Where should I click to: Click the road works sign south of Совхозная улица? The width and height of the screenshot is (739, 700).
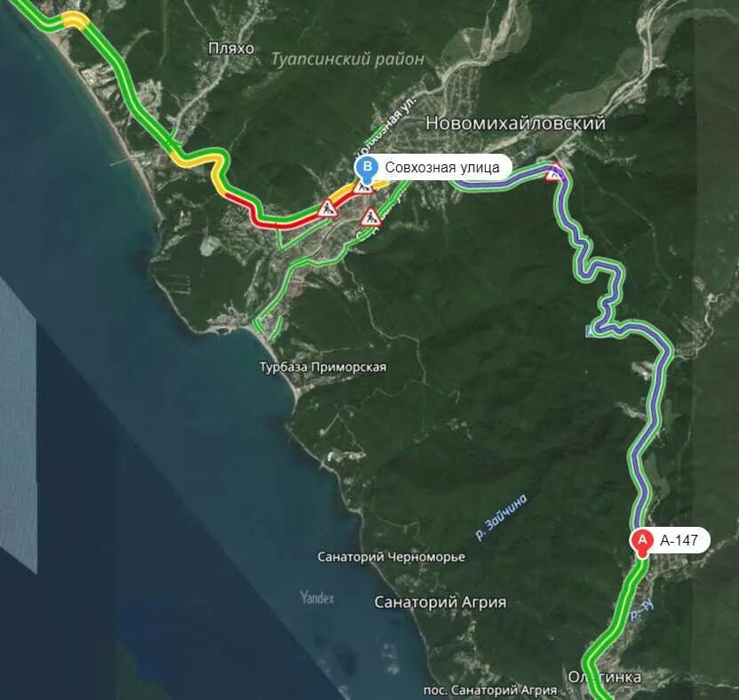(371, 218)
